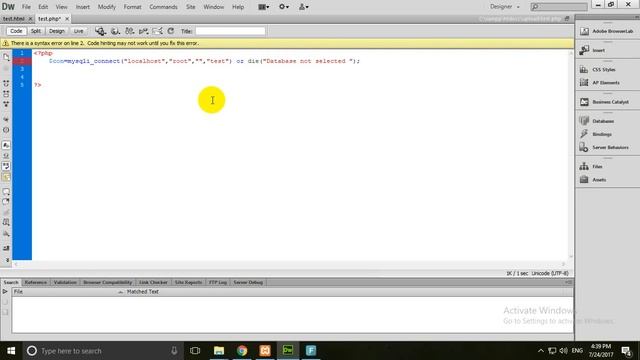This screenshot has height=360, width=640.
Task: Open the Modify menu
Action: (x=107, y=7)
